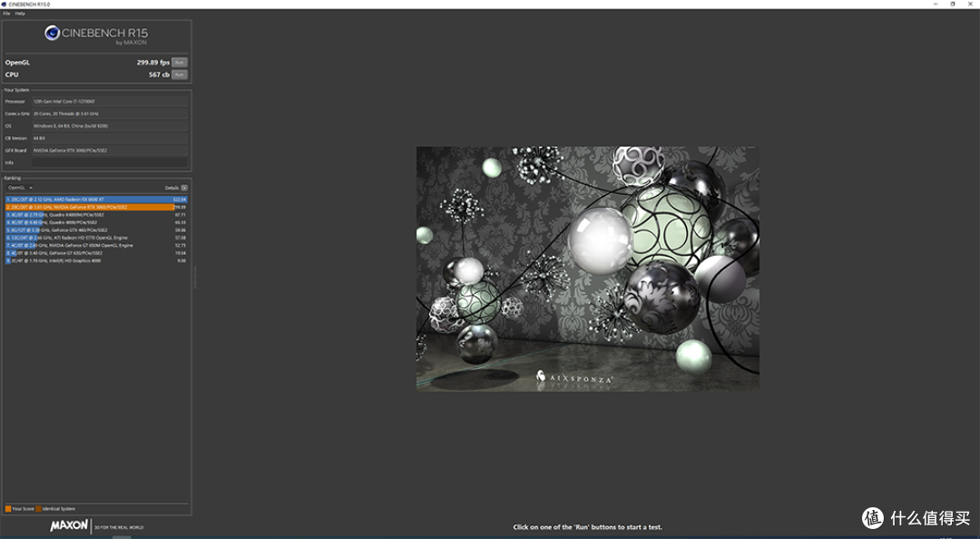Viewport: 980px width, 539px height.
Task: Select the GeForce GT 650M ranking row
Action: click(x=96, y=245)
